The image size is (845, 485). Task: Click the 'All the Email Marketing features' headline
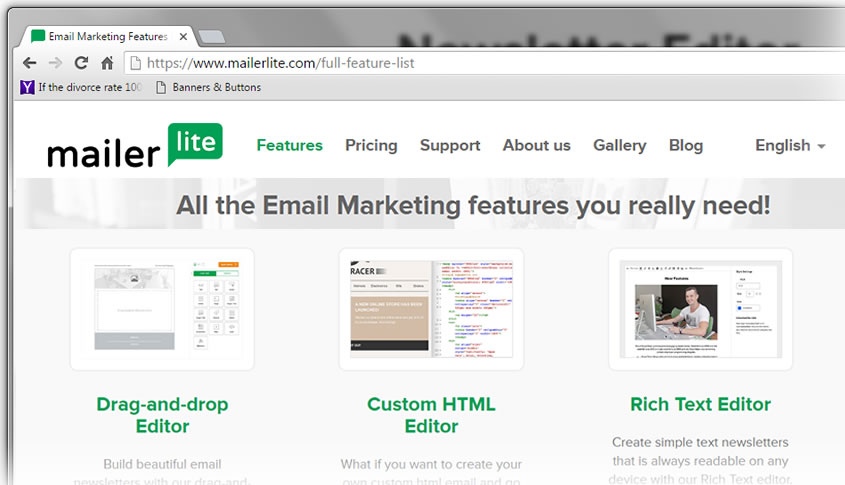(x=473, y=205)
